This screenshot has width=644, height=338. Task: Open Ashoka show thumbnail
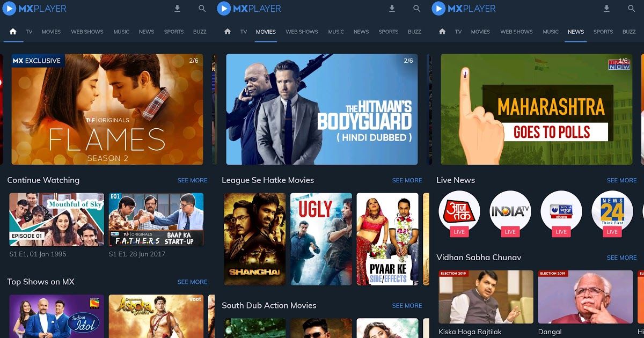[x=156, y=316]
